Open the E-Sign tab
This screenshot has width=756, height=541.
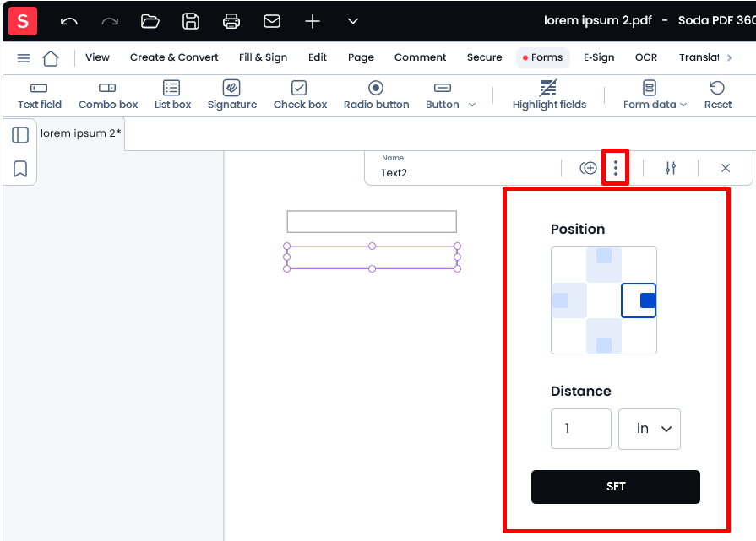pyautogui.click(x=599, y=57)
